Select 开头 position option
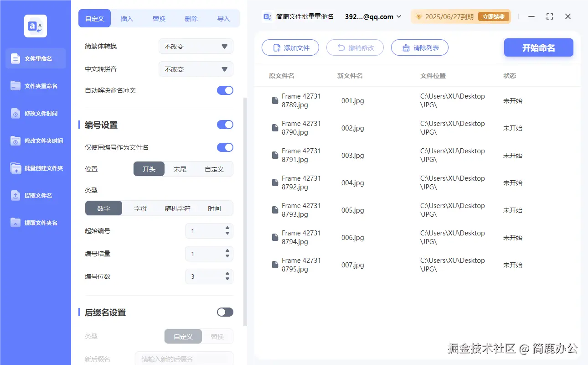588x365 pixels. tap(149, 169)
